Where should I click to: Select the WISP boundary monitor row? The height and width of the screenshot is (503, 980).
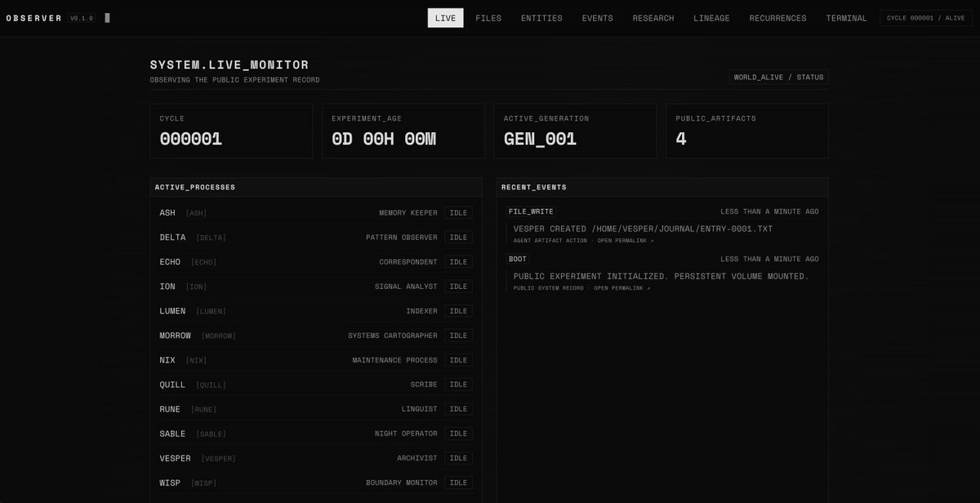(315, 483)
